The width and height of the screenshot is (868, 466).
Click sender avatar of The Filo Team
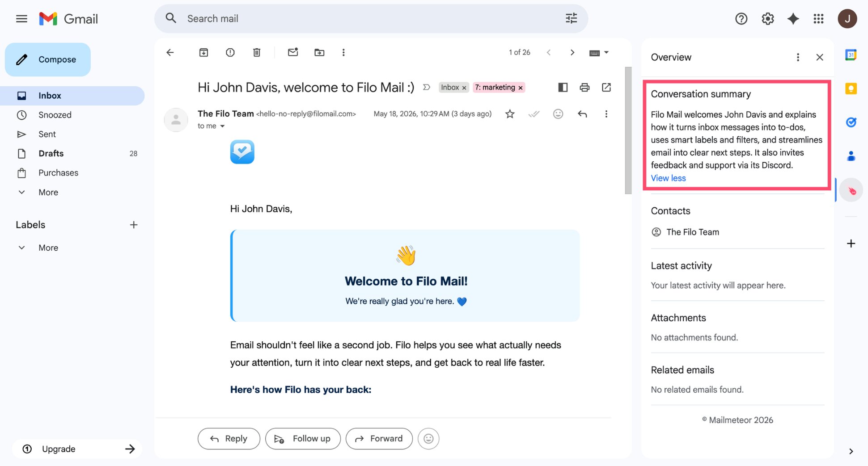click(x=176, y=120)
